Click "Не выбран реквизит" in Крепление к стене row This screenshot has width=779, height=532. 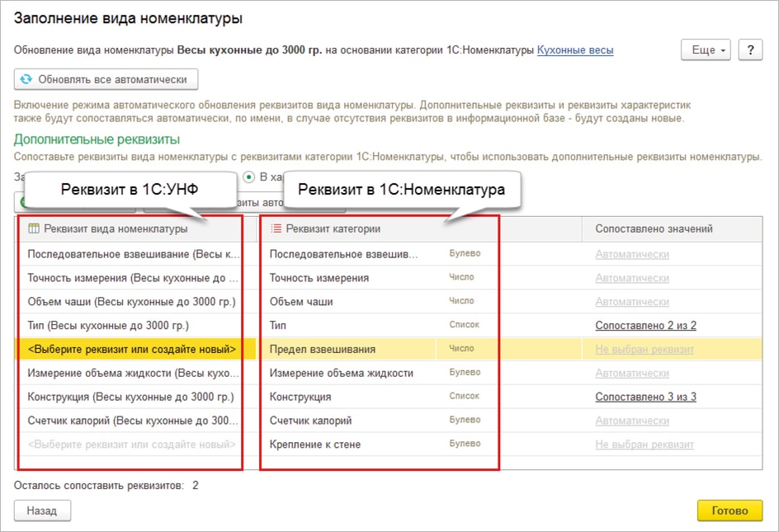coord(644,445)
